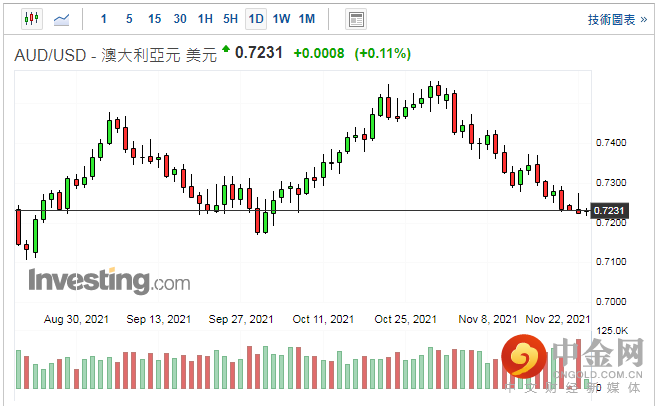
Task: Click the Sep 13, 2021 date label
Action: (159, 319)
